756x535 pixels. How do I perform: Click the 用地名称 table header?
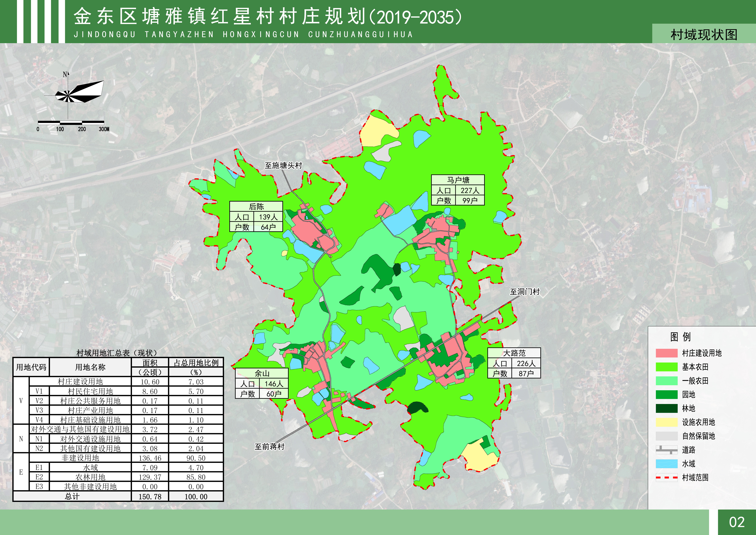click(x=90, y=367)
